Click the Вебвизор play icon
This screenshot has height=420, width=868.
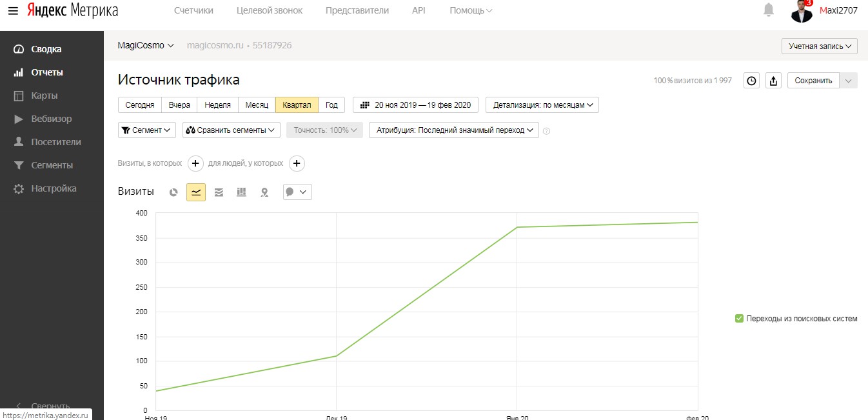[x=19, y=119]
